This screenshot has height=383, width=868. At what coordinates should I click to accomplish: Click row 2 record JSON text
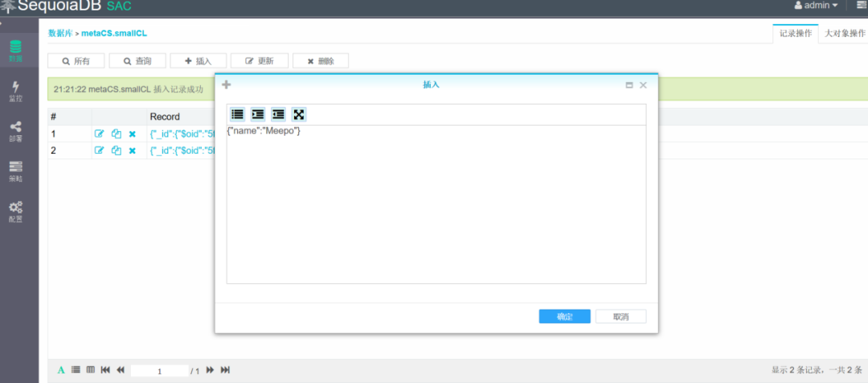[182, 150]
